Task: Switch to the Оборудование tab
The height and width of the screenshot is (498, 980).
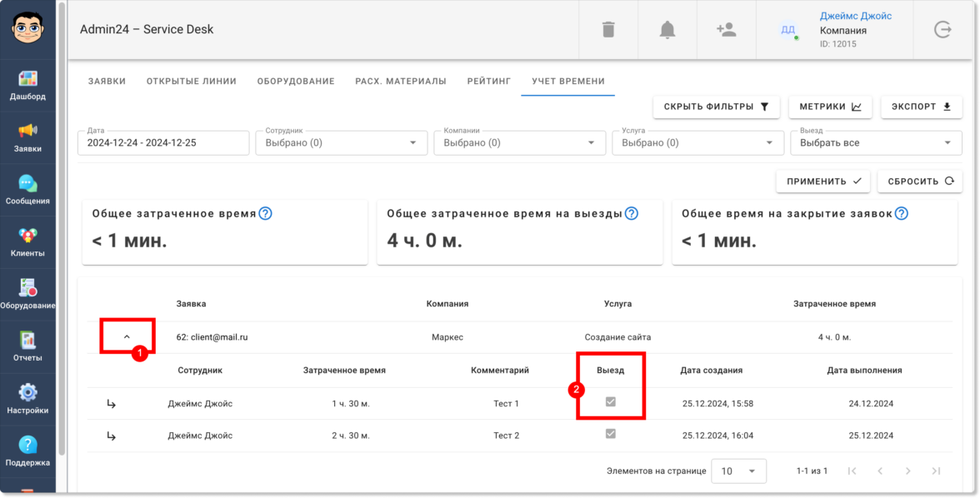Action: pyautogui.click(x=295, y=82)
